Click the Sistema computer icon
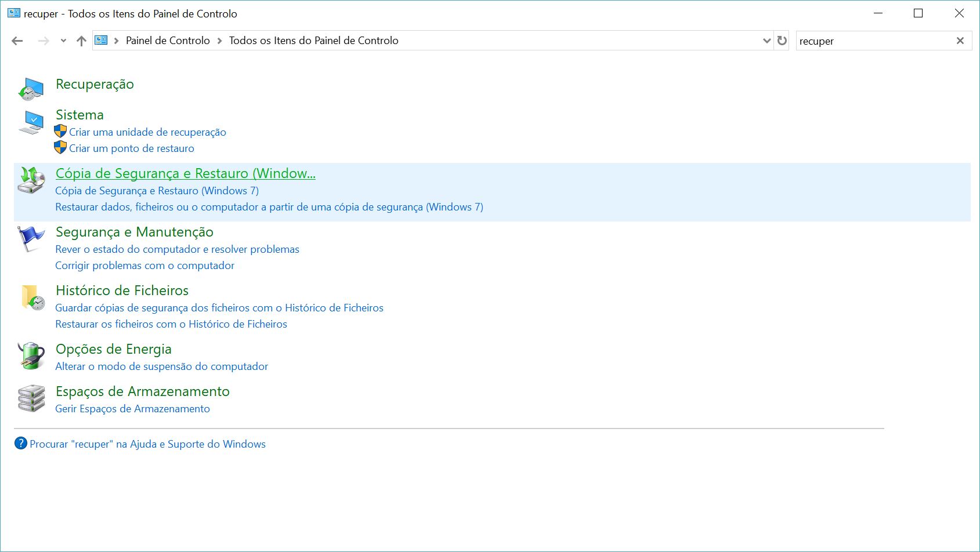 [31, 123]
